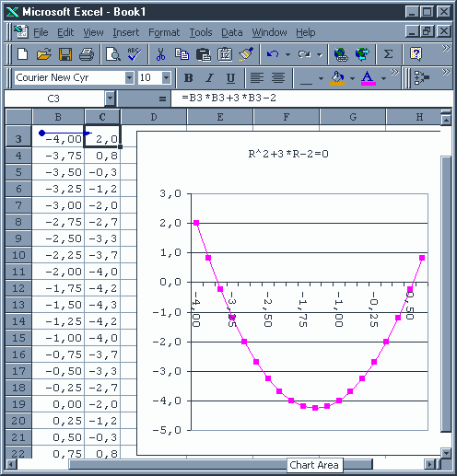Click the Paste Special icon next to Paste
The height and width of the screenshot is (476, 457).
tap(225, 54)
